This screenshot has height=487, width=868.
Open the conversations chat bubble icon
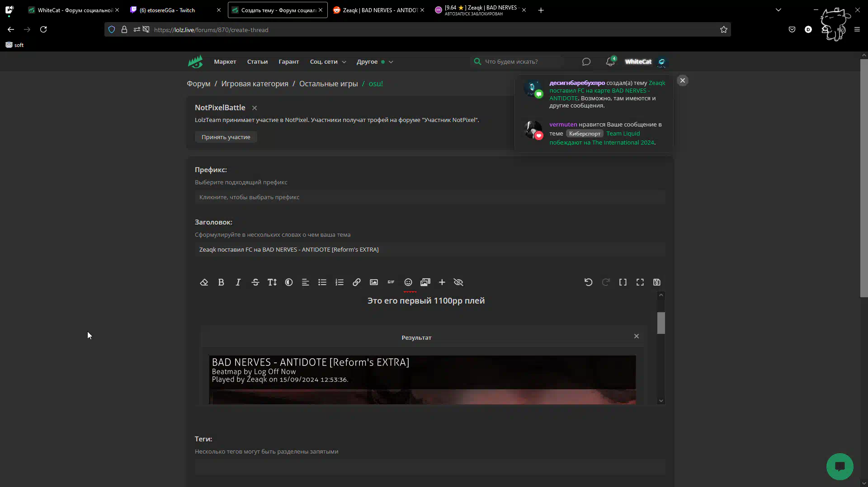tap(586, 62)
